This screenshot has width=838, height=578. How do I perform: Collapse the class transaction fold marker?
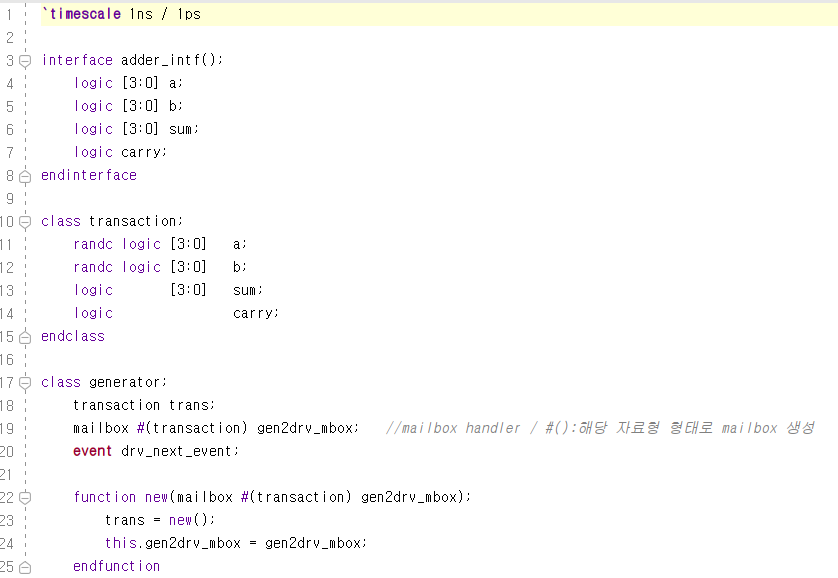(x=25, y=222)
